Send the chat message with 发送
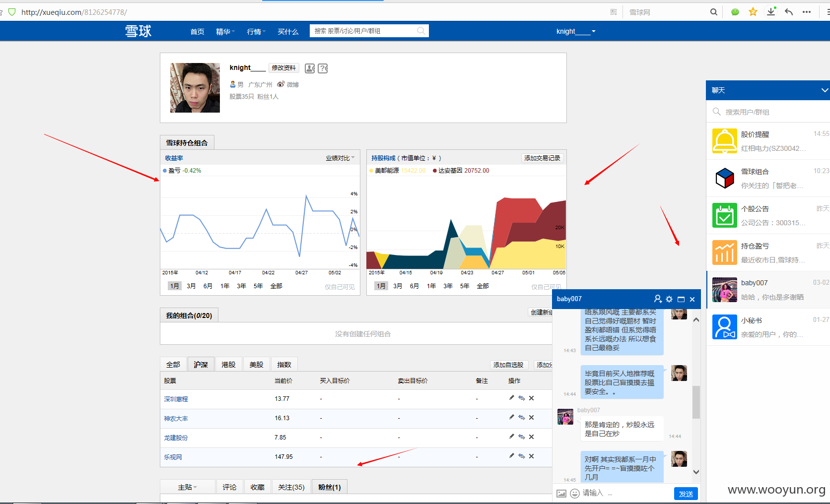Screen dimensions: 830x504 (x=686, y=494)
